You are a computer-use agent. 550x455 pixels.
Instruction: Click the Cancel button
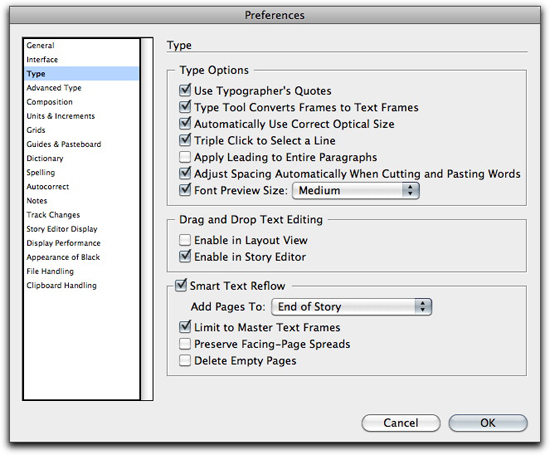click(401, 423)
